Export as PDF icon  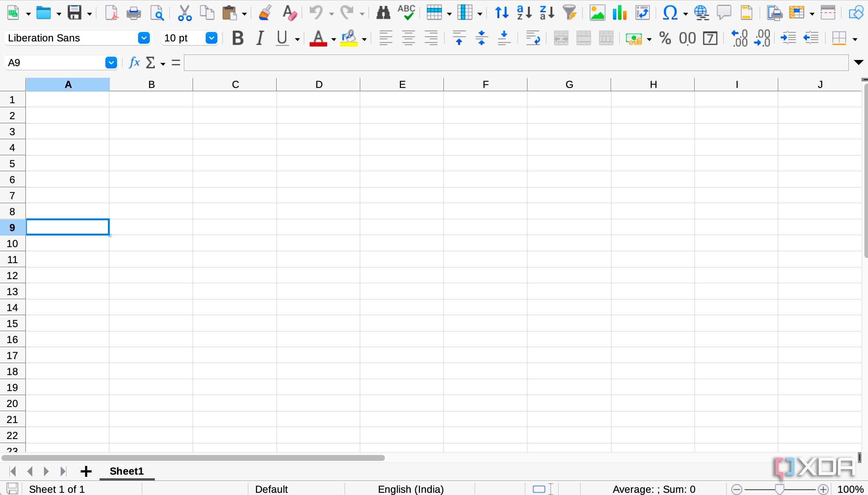[x=112, y=13]
